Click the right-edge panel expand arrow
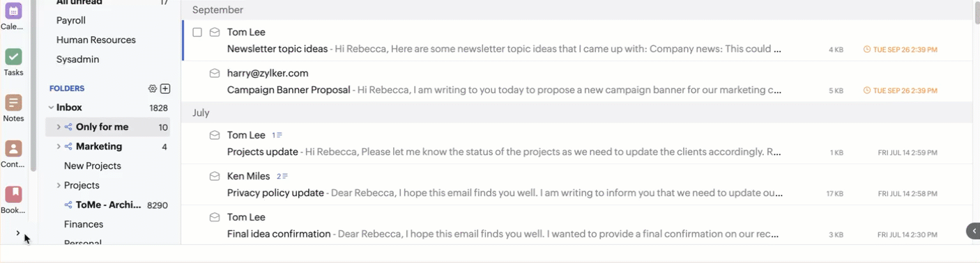This screenshot has height=263, width=980. pos(973,231)
